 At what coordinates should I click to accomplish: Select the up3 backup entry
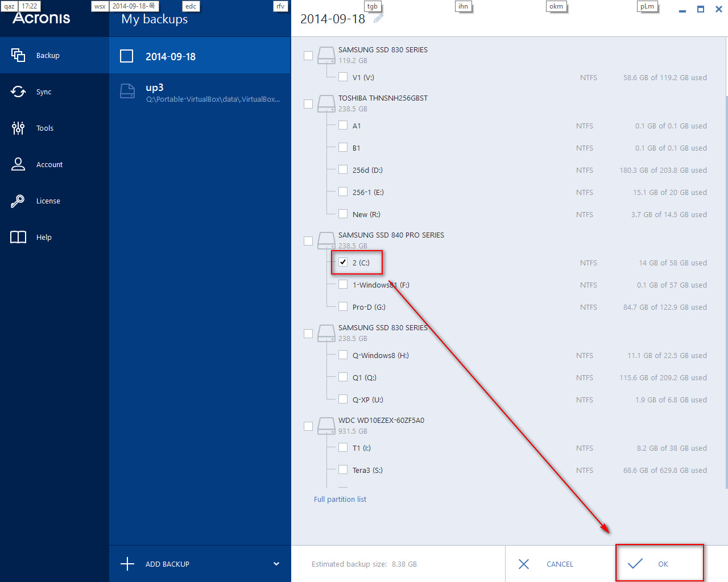click(x=200, y=92)
